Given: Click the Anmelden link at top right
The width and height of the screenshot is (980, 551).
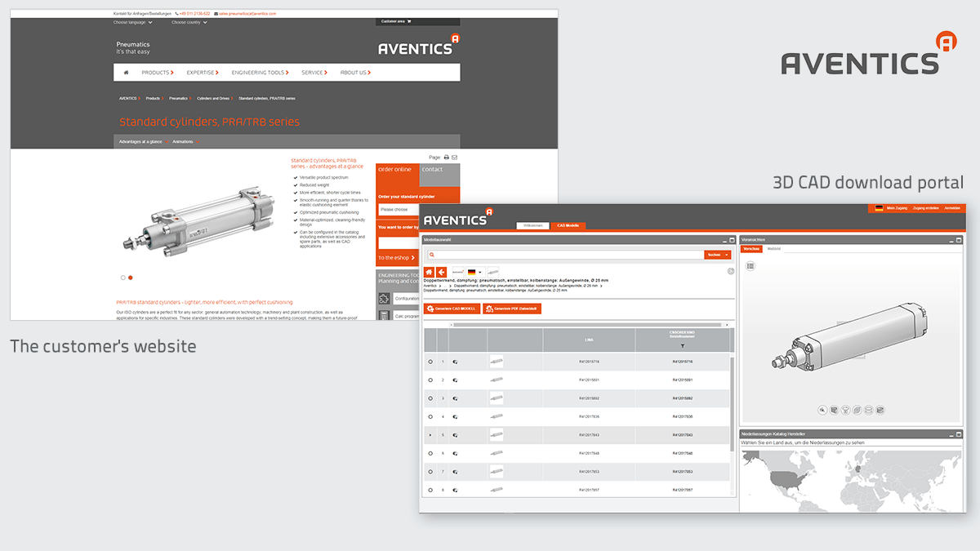Looking at the screenshot, I should point(952,208).
